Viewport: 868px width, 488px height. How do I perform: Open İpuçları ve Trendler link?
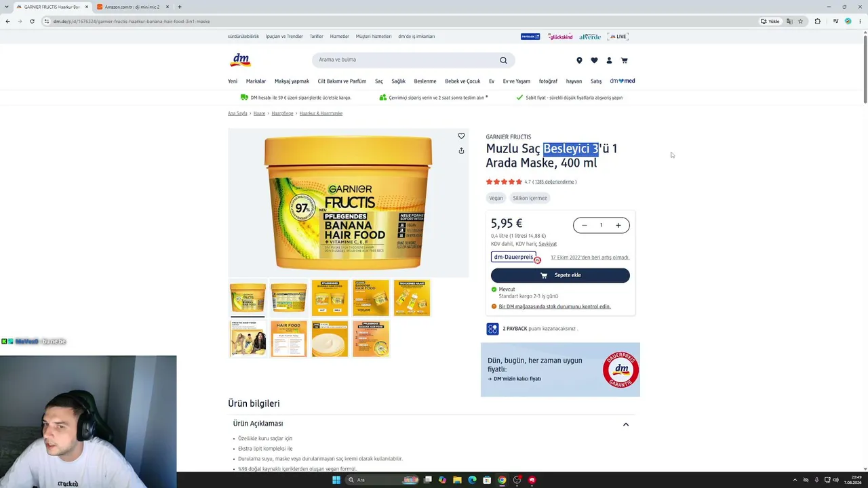pyautogui.click(x=284, y=37)
